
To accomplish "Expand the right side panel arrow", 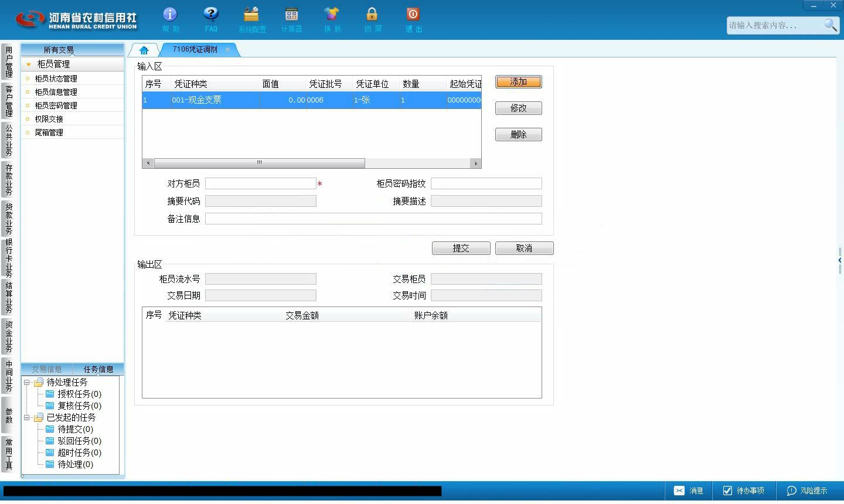I will pos(840,260).
